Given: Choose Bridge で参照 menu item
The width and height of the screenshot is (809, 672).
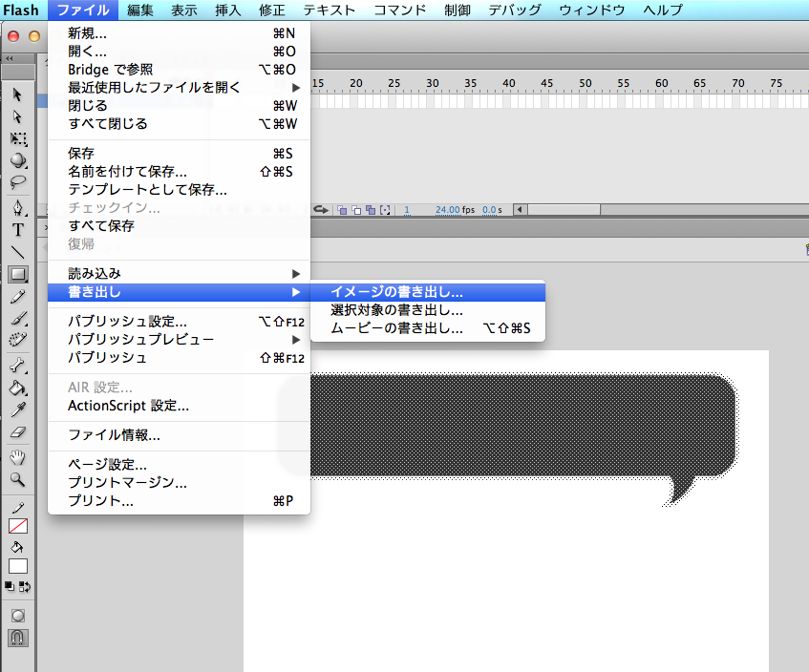Looking at the screenshot, I should (179, 70).
